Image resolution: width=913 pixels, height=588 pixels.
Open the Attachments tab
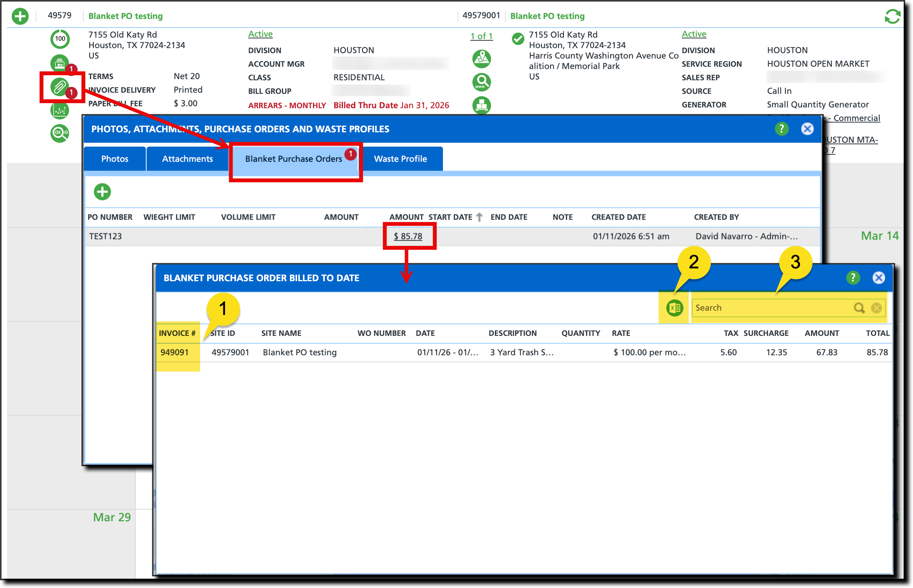187,159
